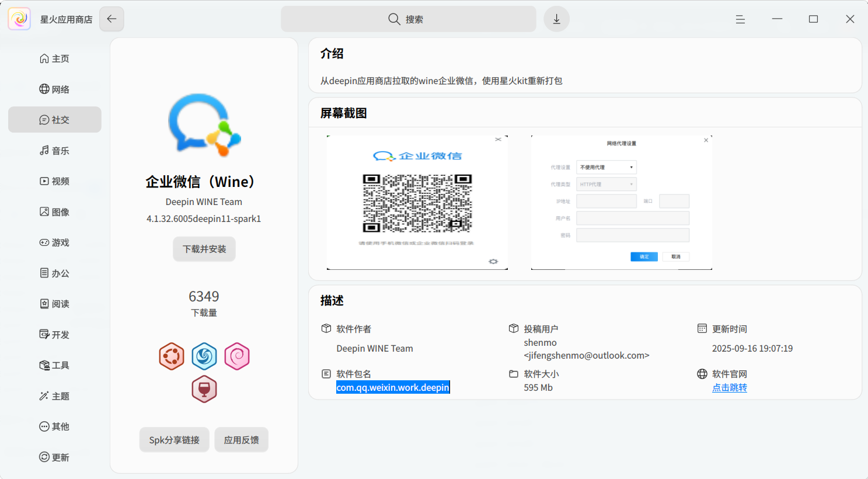Click the download count 6349
The width and height of the screenshot is (868, 479).
204,296
